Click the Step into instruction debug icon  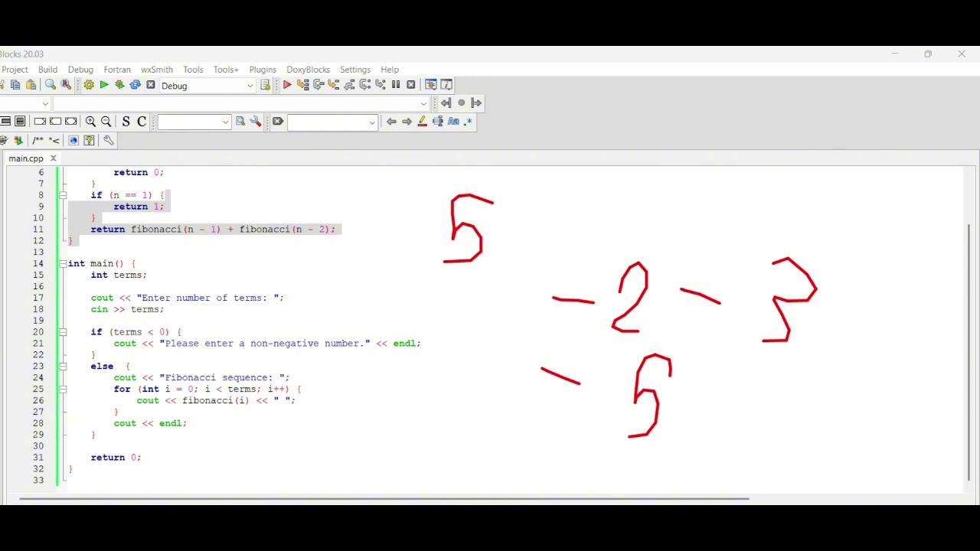tap(381, 85)
